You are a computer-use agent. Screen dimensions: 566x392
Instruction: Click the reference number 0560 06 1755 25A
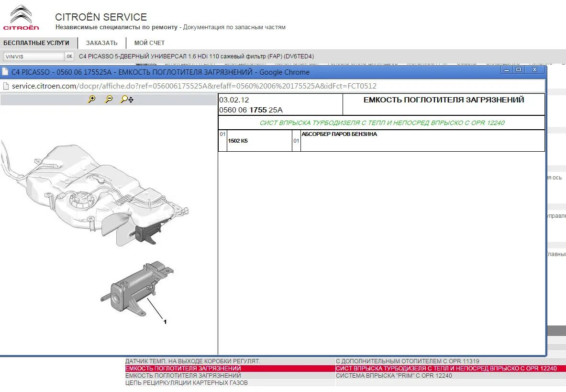pyautogui.click(x=251, y=110)
